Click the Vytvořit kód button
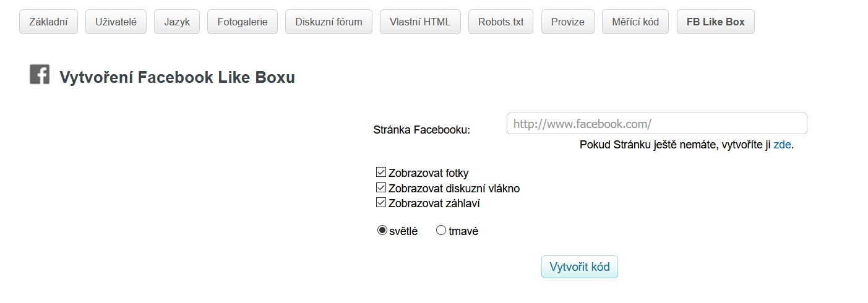Image resolution: width=868 pixels, height=303 pixels. (579, 267)
